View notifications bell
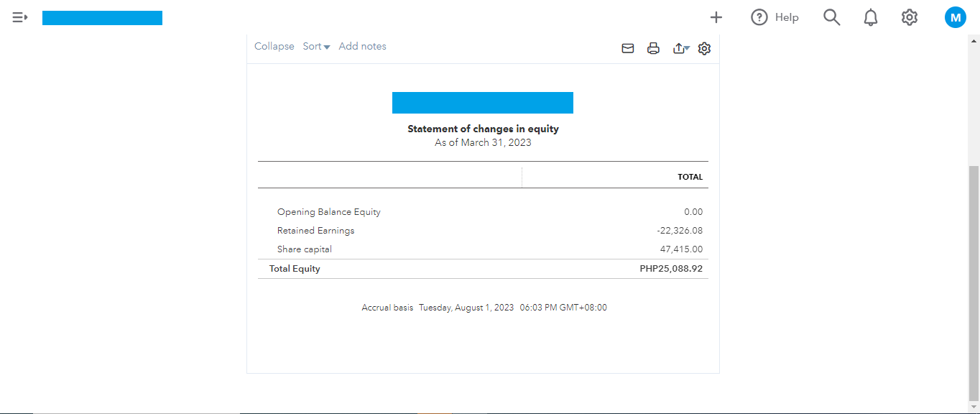Screen dimensions: 980x414 coord(871,17)
